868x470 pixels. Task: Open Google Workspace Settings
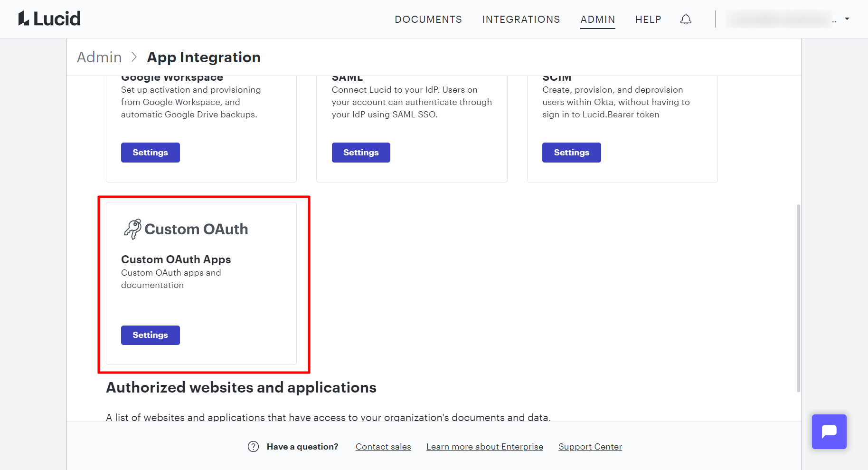click(x=151, y=153)
